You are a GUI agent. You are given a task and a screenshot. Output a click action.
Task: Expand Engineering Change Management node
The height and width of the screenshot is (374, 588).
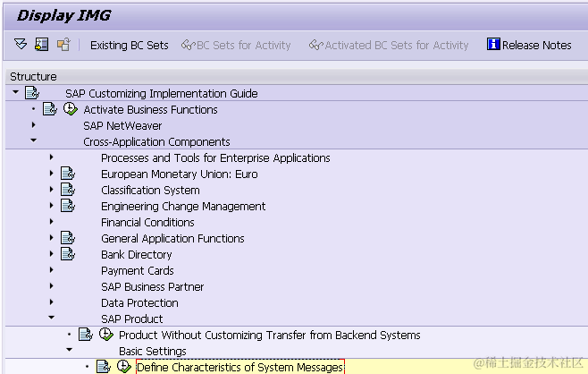pyautogui.click(x=51, y=206)
